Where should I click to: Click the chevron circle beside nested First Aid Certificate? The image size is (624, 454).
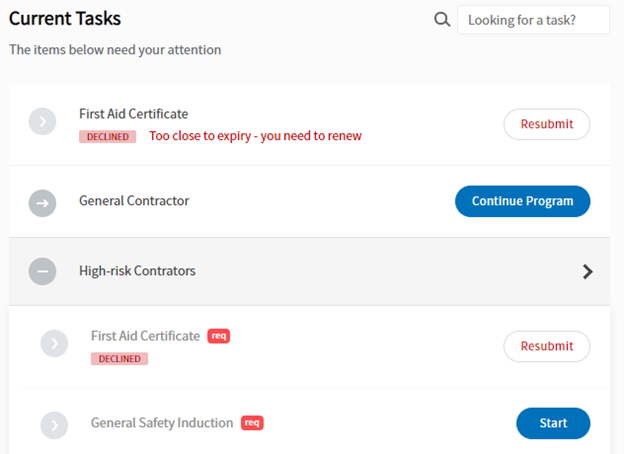click(x=54, y=343)
